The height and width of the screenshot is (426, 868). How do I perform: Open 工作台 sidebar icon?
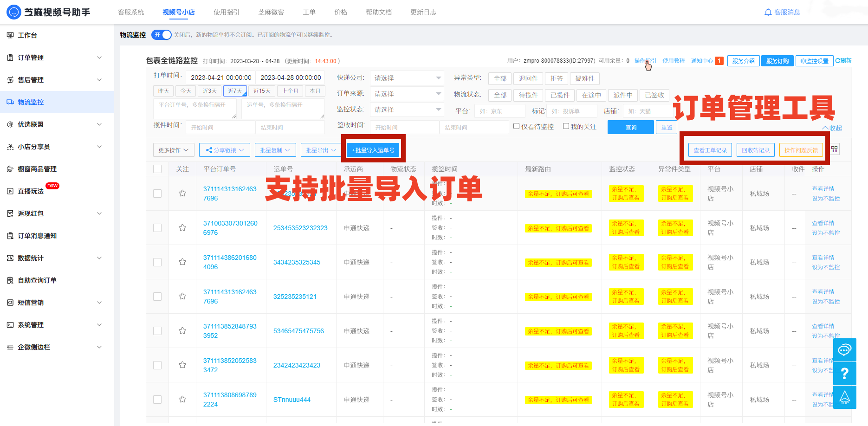(10, 35)
